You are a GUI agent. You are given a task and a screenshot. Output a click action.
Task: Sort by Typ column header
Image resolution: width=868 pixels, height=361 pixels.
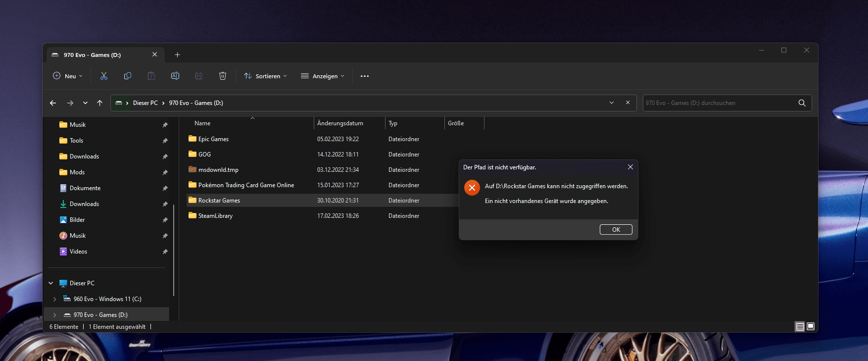click(393, 123)
